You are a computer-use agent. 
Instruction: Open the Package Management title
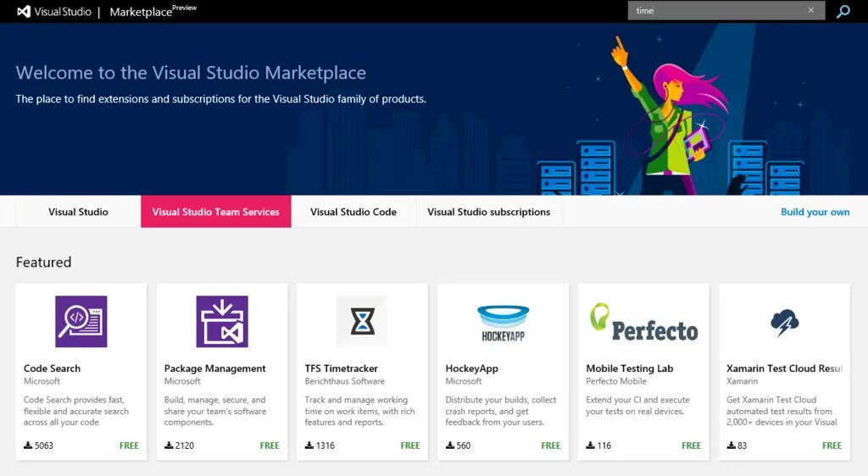[x=214, y=368]
